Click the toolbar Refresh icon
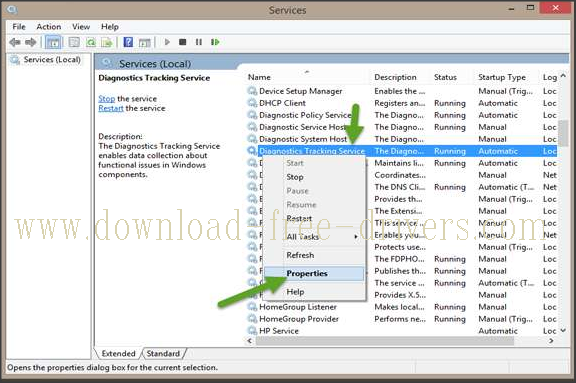The image size is (576, 383). coord(91,42)
